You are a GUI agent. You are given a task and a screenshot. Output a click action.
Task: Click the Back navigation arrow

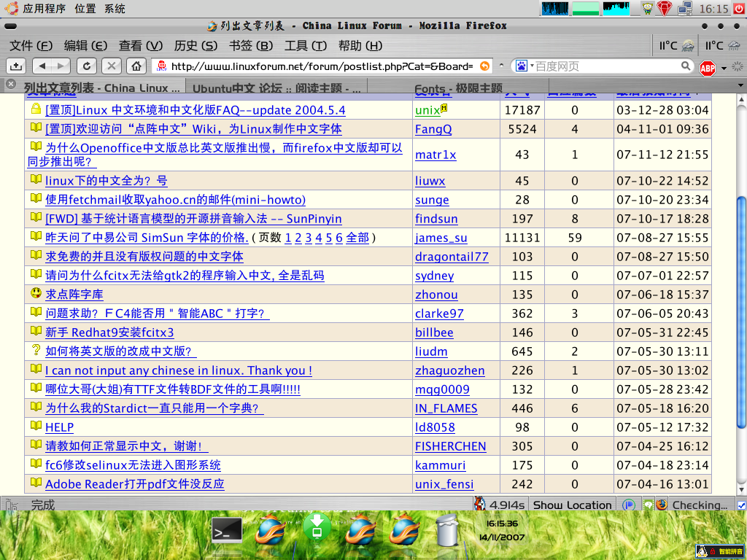(x=42, y=66)
